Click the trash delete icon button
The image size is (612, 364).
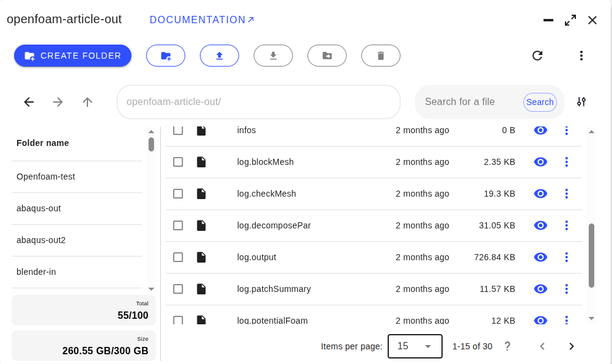(x=381, y=56)
